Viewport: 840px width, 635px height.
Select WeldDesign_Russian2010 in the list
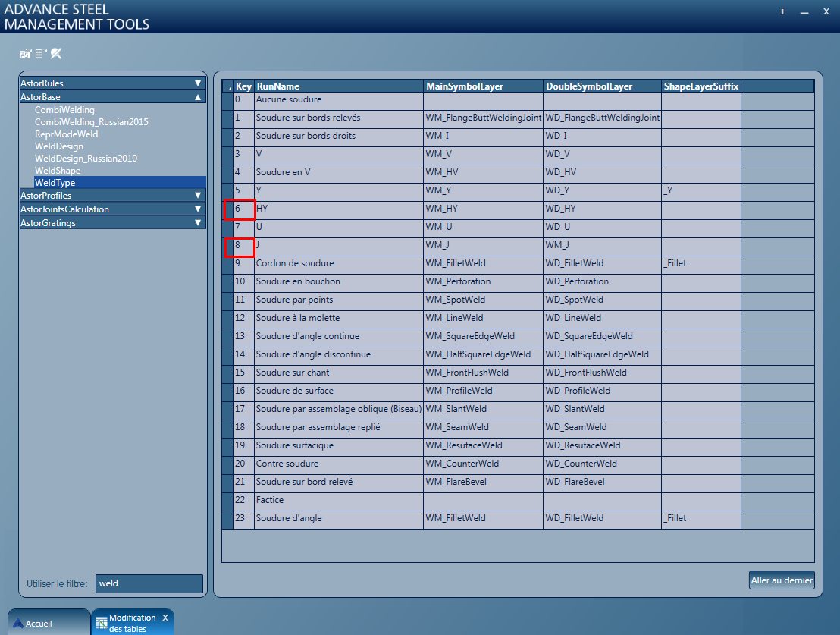click(86, 159)
